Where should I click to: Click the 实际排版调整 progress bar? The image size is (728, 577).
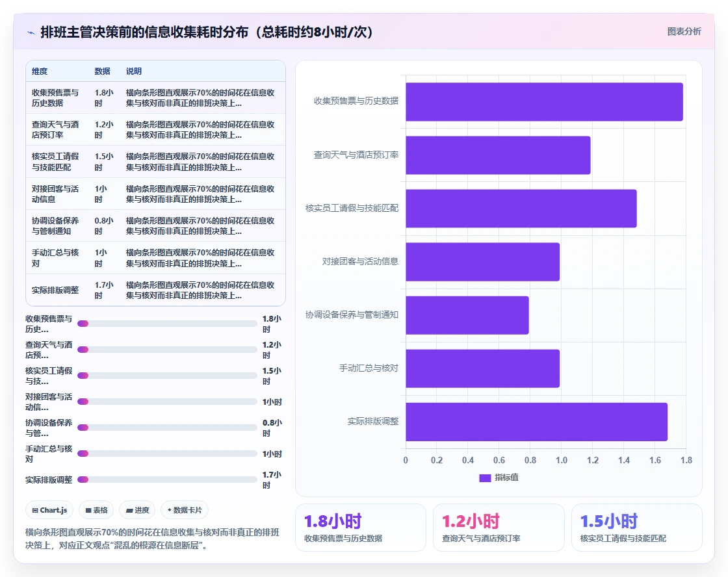[167, 480]
